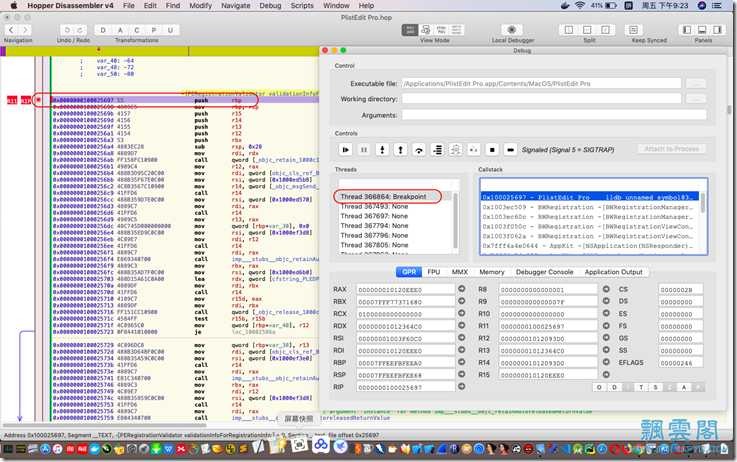Open the Navigate menu
This screenshot has height=462, width=737.
(x=235, y=6)
